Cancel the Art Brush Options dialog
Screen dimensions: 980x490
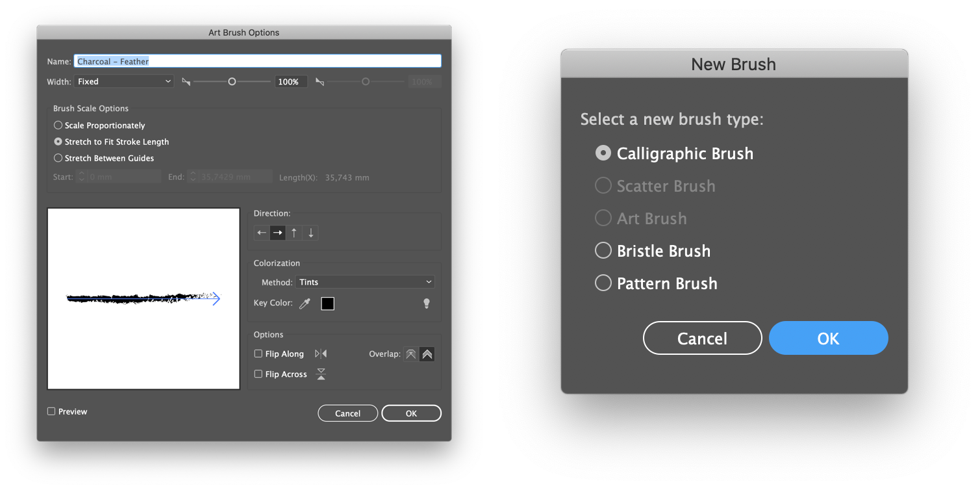tap(347, 413)
